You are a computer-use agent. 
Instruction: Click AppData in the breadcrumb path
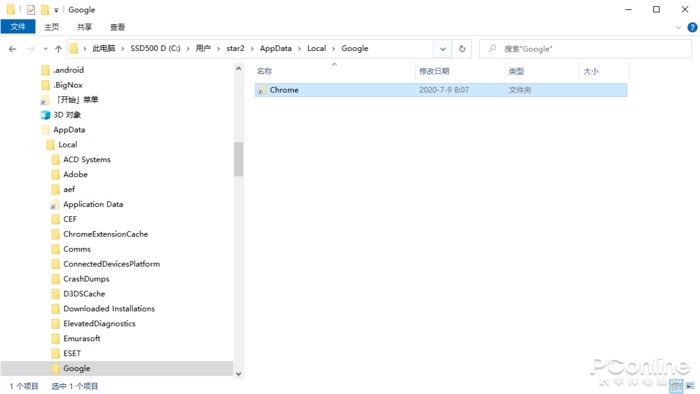(x=275, y=48)
